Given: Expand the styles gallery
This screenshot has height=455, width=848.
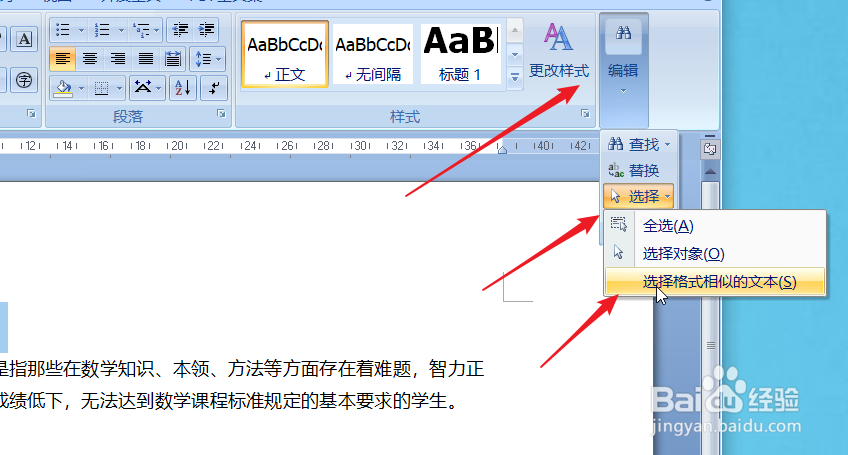Looking at the screenshot, I should click(x=515, y=77).
